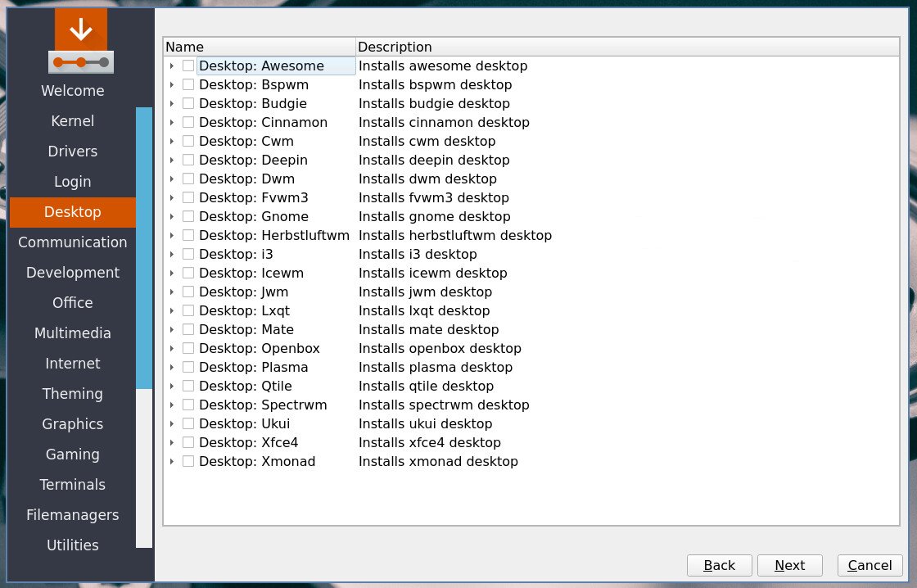This screenshot has width=917, height=588.
Task: Select Filemanagers in the sidebar
Action: [x=72, y=515]
